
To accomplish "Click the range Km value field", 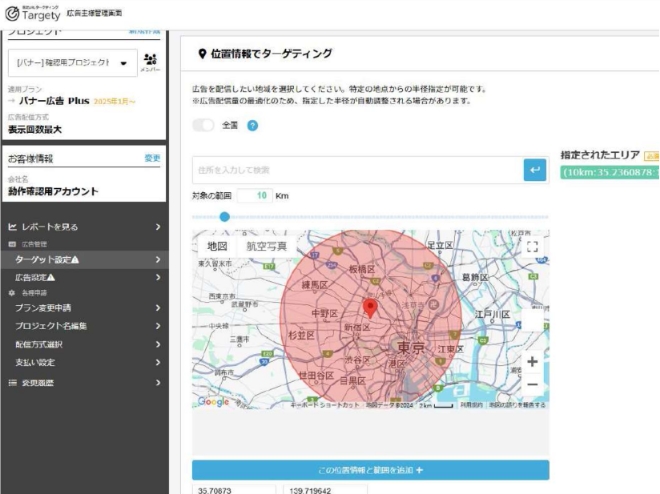I will tap(255, 196).
